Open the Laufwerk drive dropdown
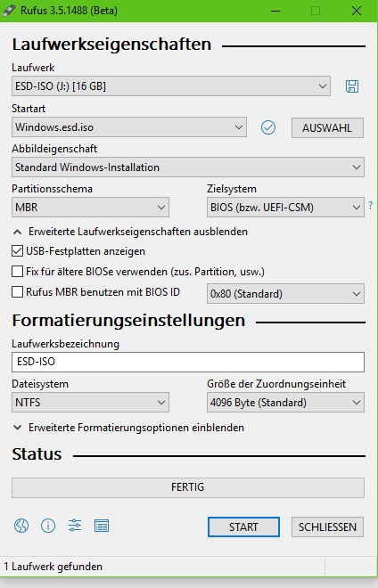 point(171,86)
